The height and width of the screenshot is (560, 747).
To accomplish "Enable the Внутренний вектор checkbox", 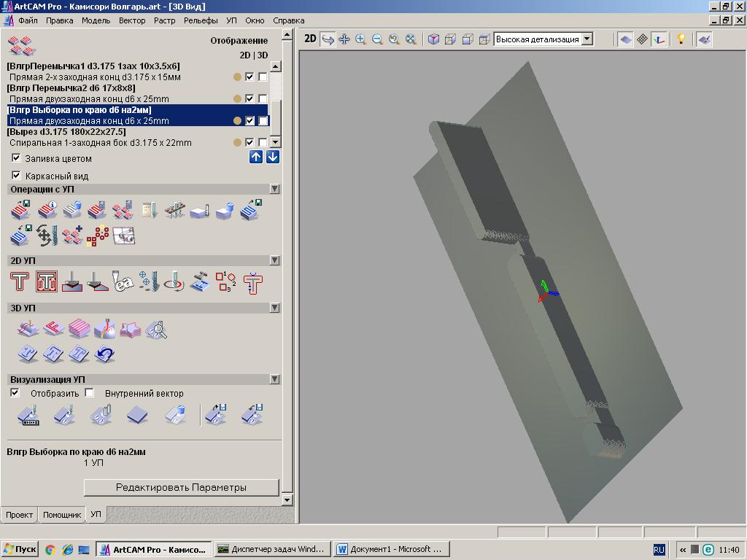I will pos(89,393).
